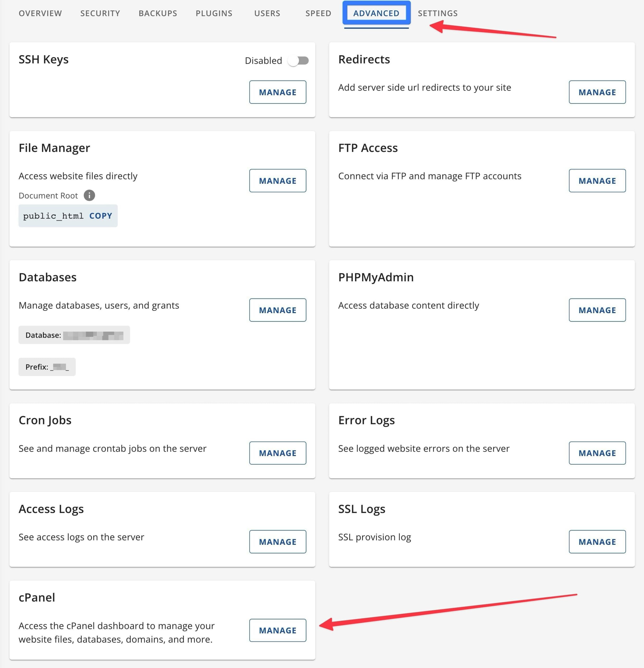
Task: Manage SSH Keys
Action: pyautogui.click(x=278, y=92)
